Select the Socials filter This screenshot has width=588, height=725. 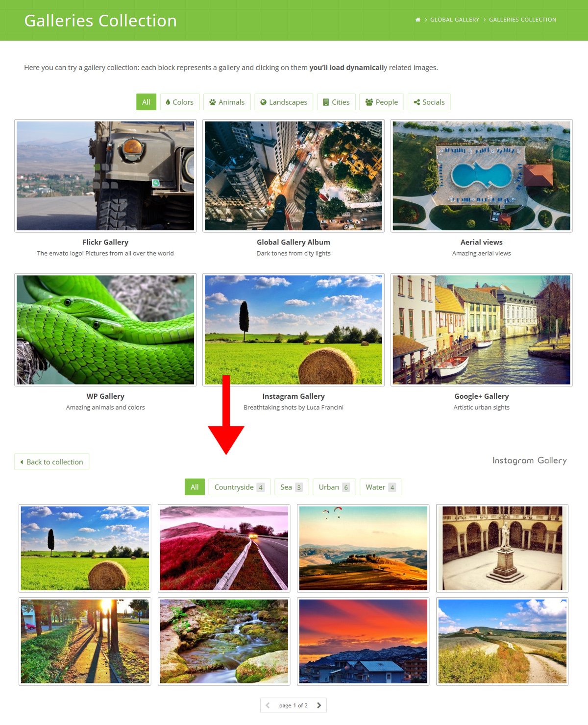(x=429, y=102)
